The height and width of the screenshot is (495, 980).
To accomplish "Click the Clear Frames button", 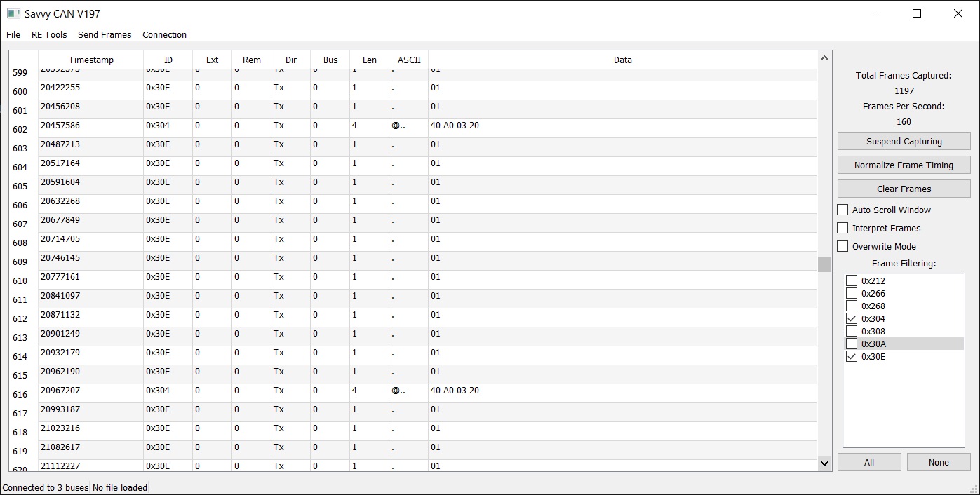I will 904,189.
